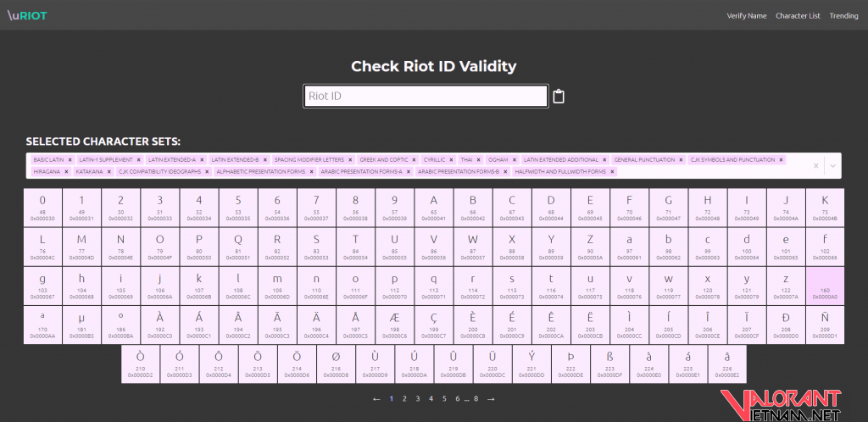The height and width of the screenshot is (422, 868).
Task: Pick the ß character tile
Action: pyautogui.click(x=609, y=364)
